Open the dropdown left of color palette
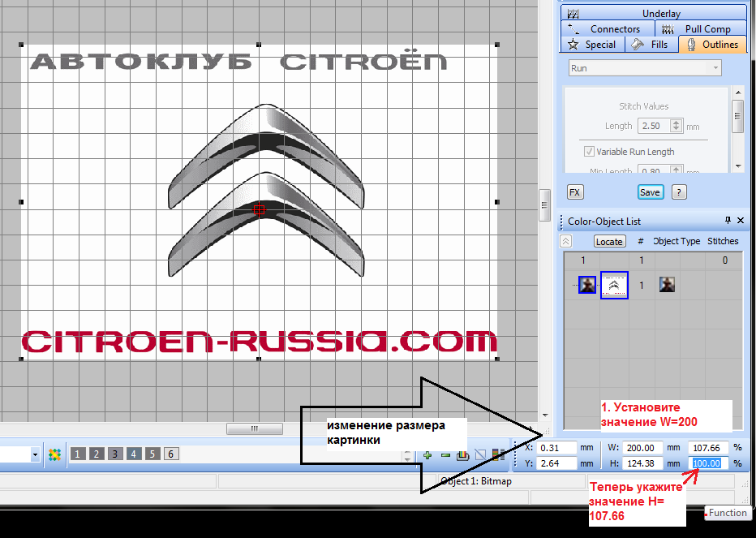756x538 pixels. [x=35, y=454]
